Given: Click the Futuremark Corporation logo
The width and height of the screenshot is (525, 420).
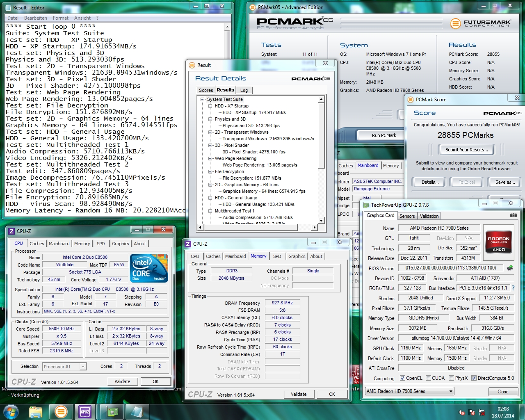Looking at the screenshot, I should tap(480, 23).
